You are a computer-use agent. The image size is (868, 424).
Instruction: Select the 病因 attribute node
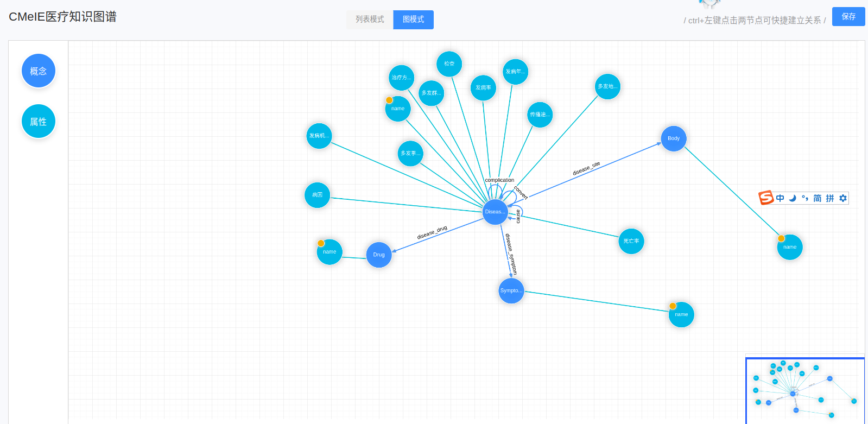318,195
